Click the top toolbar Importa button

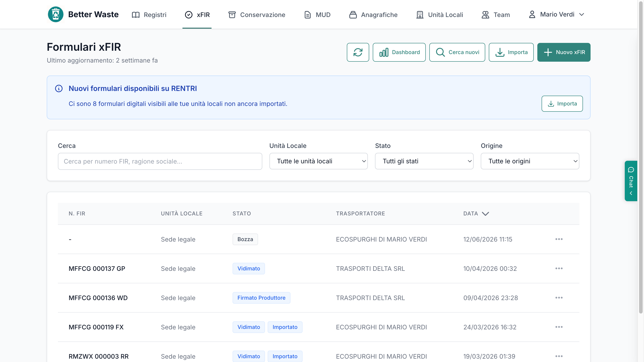pyautogui.click(x=511, y=52)
